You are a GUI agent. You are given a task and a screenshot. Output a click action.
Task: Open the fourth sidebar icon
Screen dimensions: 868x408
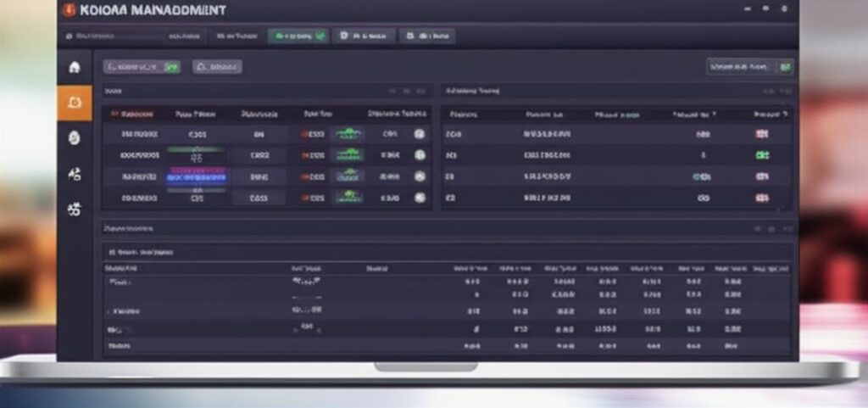(x=74, y=173)
